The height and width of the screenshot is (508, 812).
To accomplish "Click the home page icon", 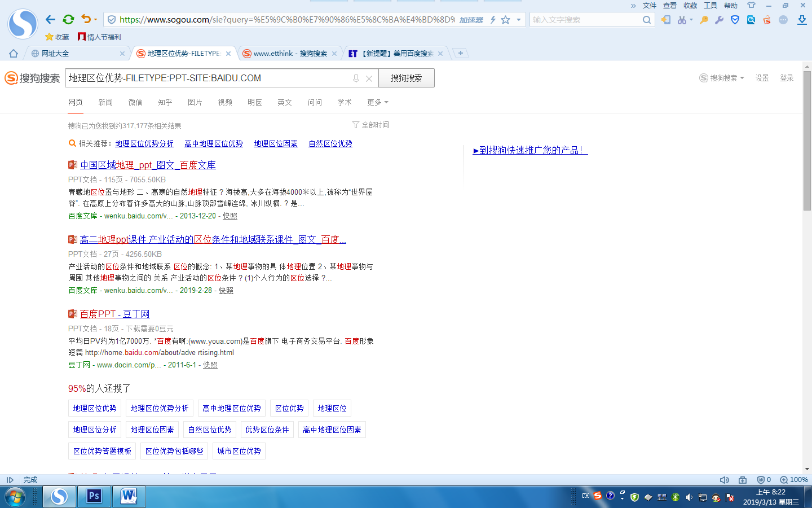I will (14, 54).
